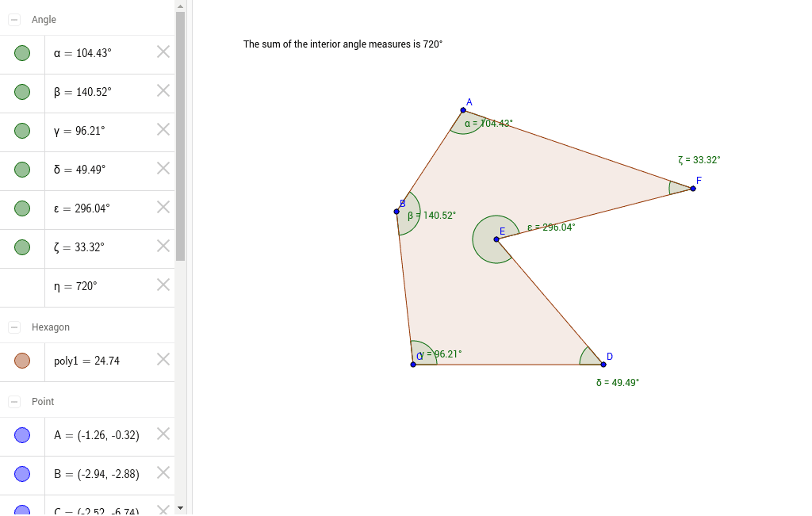Screen dimensions: 812x516
Task: Collapse the Point section
Action: [x=13, y=402]
